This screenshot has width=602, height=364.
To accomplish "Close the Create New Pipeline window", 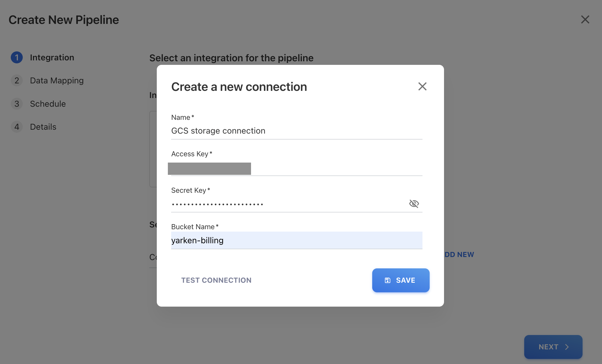I will coord(585,20).
